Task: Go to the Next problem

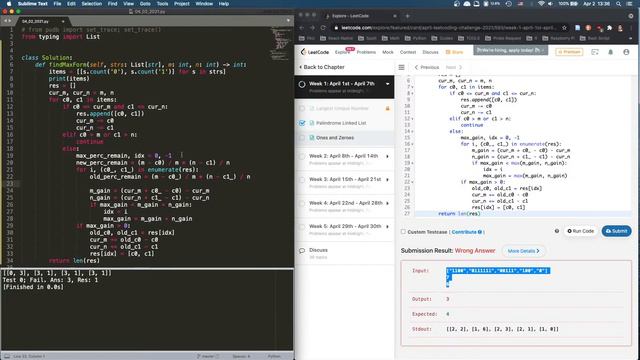Action: (x=453, y=67)
